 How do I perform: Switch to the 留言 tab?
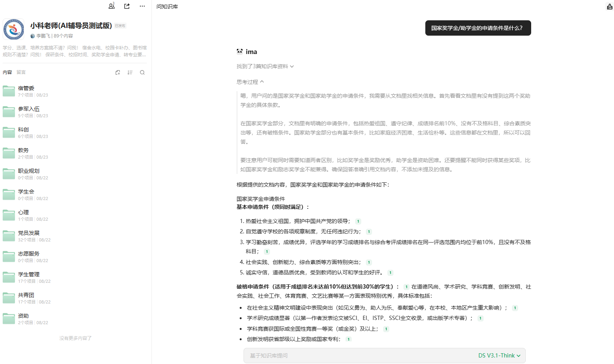coord(21,72)
